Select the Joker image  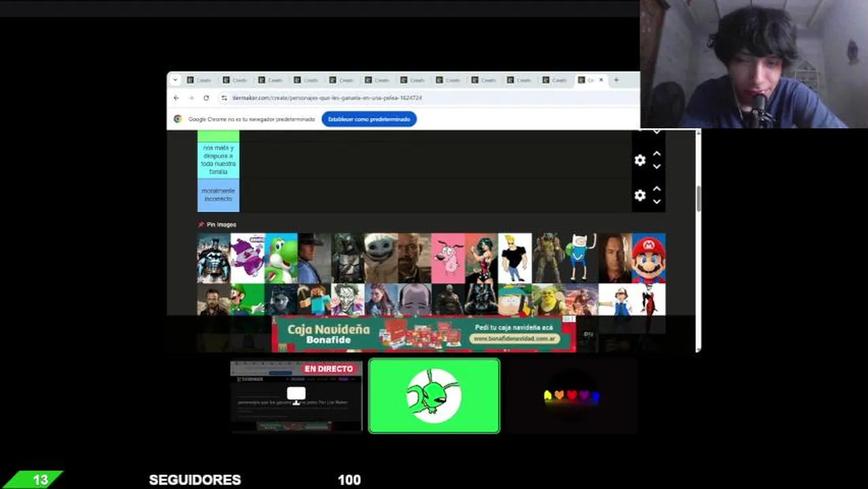[348, 300]
